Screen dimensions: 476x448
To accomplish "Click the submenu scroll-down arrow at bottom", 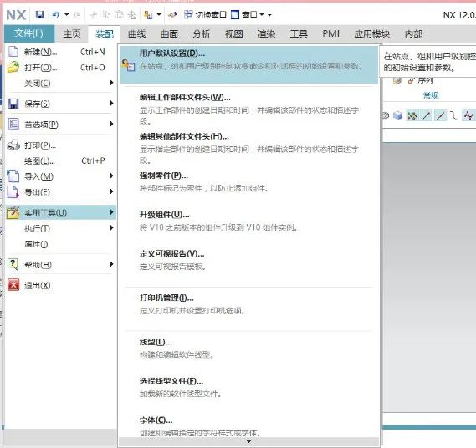I will click(248, 441).
